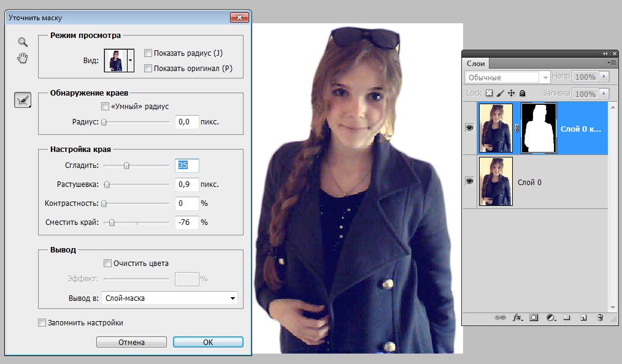This screenshot has width=622, height=364.
Task: Select the Слой 0 layer name
Action: tap(529, 182)
